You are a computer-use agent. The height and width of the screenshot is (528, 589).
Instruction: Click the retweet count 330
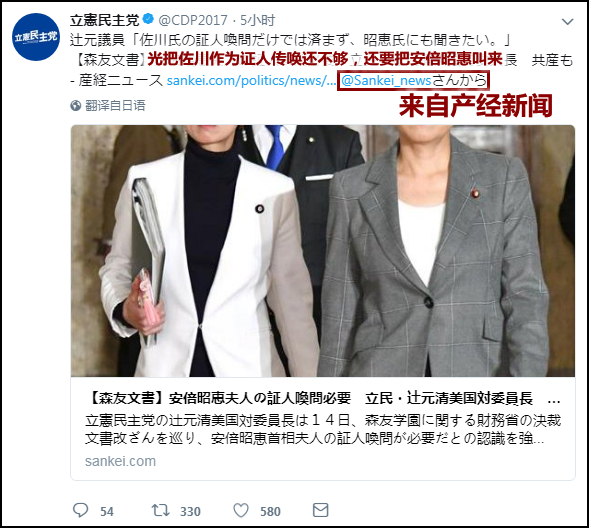click(190, 511)
